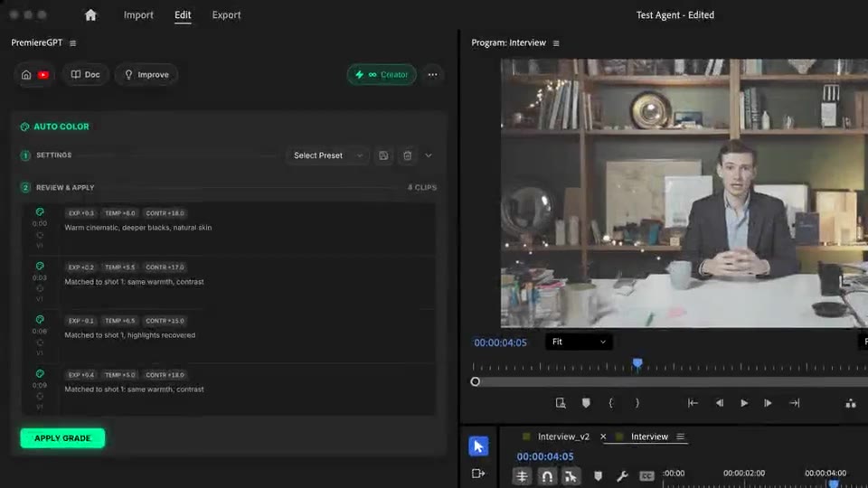Add a timeline marker

point(598,476)
